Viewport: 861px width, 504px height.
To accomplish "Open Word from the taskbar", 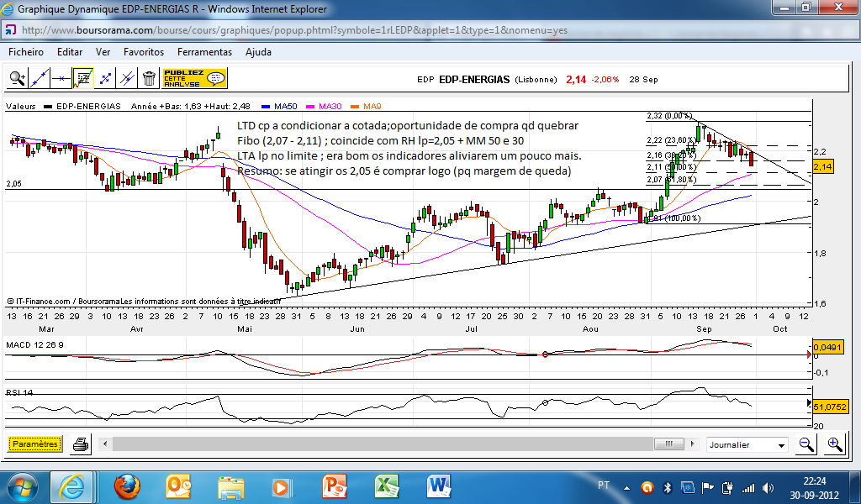I will 438,487.
